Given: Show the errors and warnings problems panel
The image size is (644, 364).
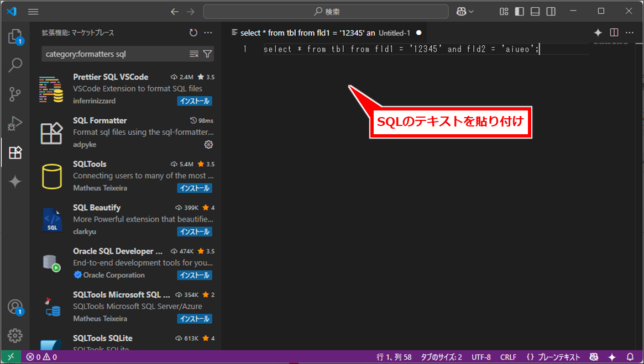Looking at the screenshot, I should (41, 357).
